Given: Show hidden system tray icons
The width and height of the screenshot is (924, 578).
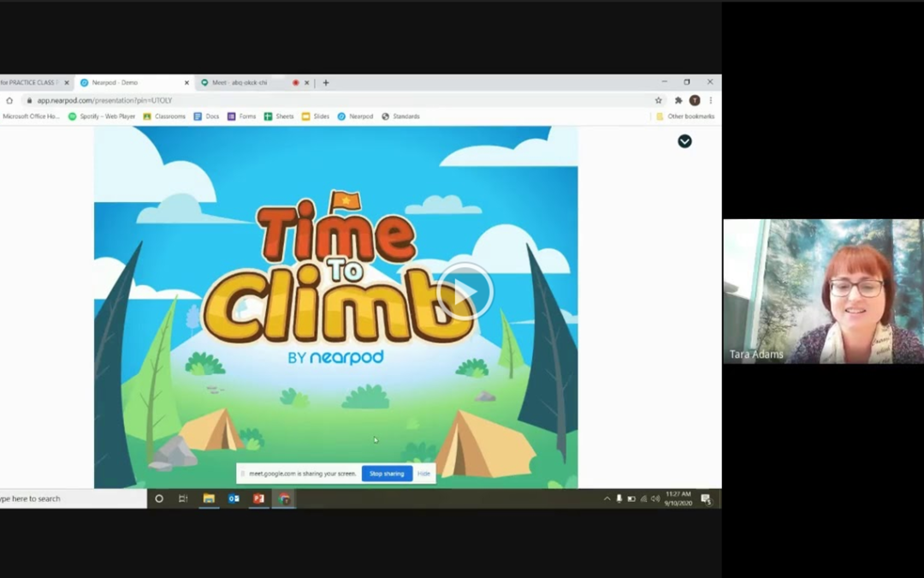Looking at the screenshot, I should [x=607, y=499].
